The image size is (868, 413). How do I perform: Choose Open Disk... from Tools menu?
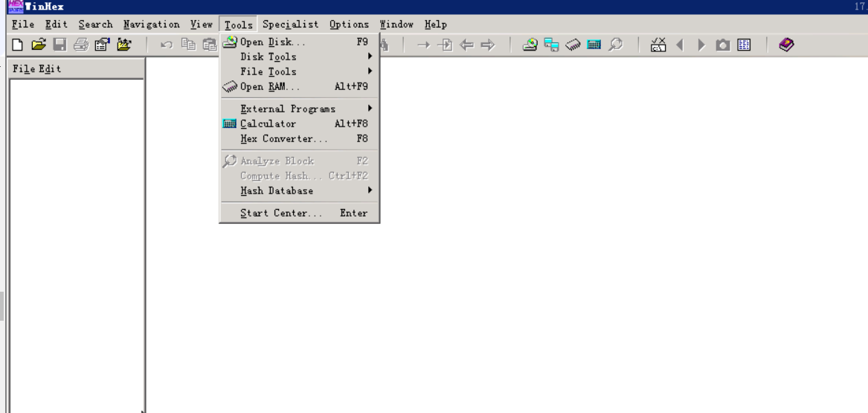point(300,42)
